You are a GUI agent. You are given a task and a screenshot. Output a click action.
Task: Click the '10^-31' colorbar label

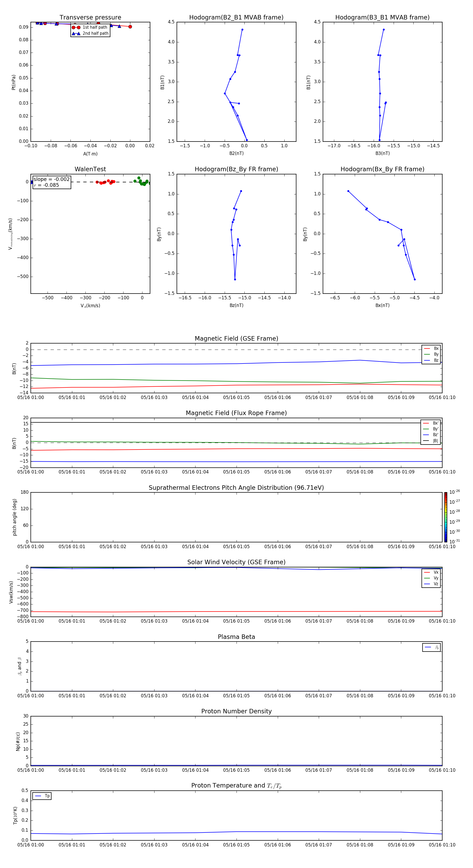[455, 542]
